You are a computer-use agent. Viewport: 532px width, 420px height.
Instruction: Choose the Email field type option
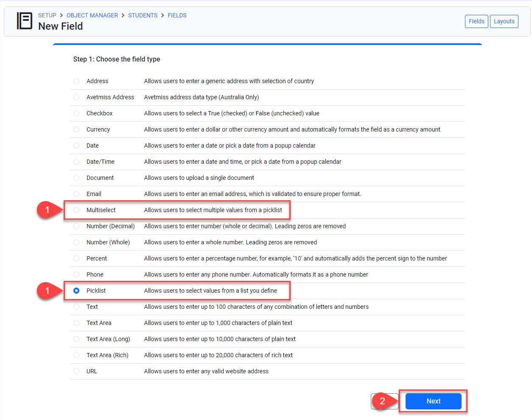(76, 194)
